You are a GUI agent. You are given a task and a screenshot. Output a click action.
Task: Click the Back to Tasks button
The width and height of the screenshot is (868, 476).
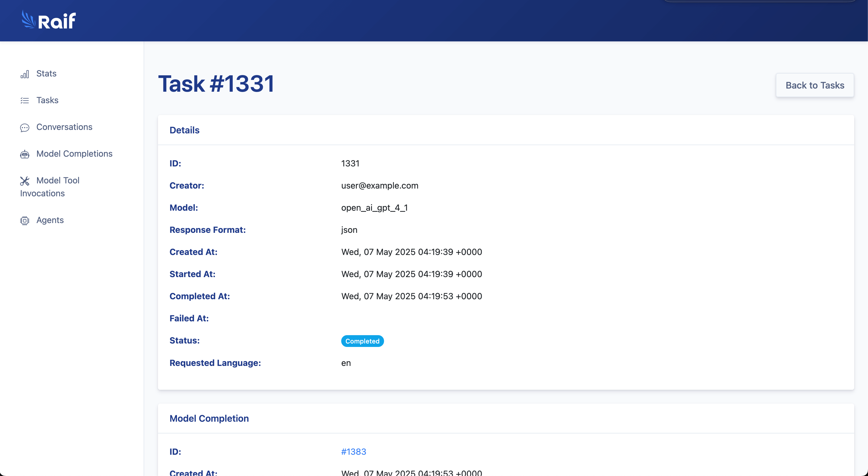tap(815, 85)
